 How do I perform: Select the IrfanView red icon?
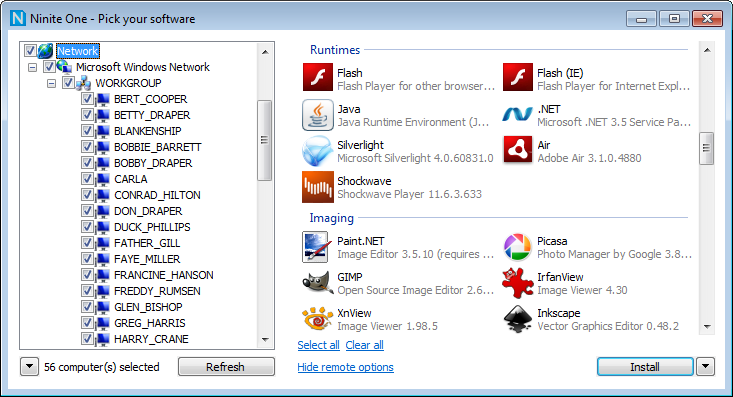point(517,282)
